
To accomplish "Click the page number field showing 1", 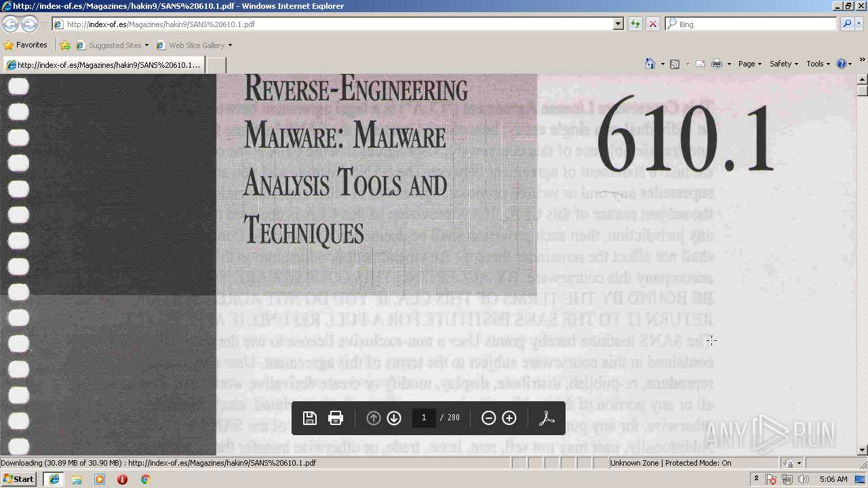I will [424, 418].
